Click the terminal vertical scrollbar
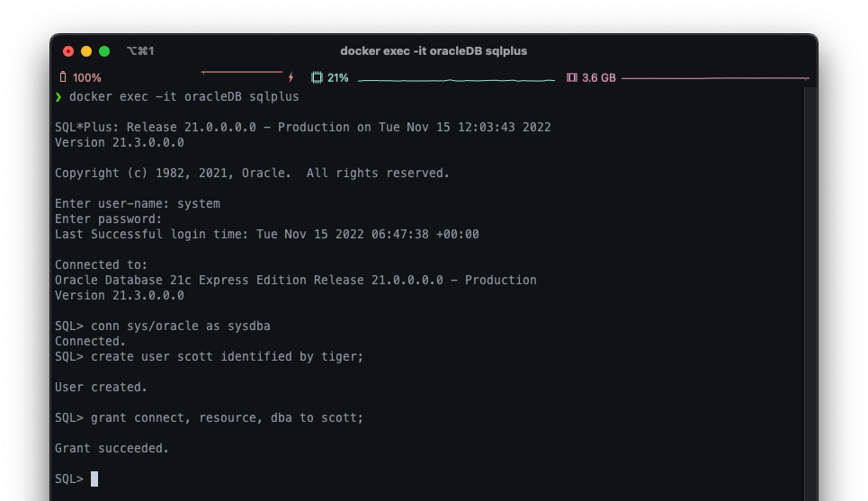 (x=810, y=293)
